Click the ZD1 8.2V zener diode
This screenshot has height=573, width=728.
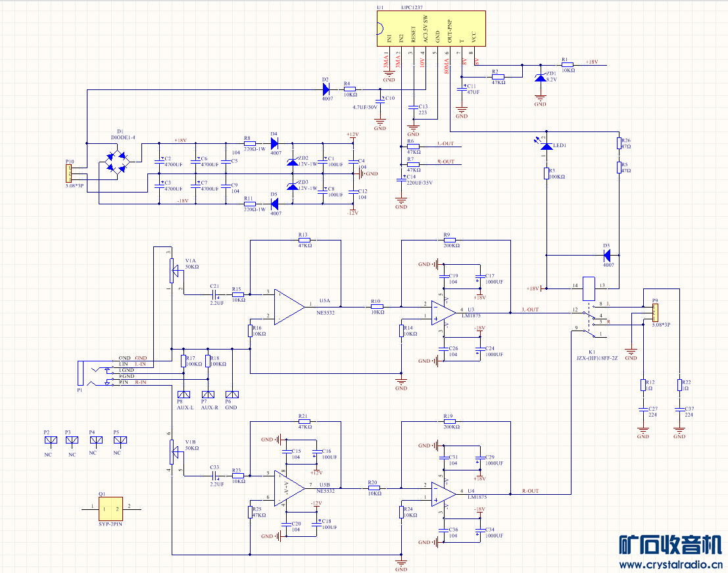point(541,78)
